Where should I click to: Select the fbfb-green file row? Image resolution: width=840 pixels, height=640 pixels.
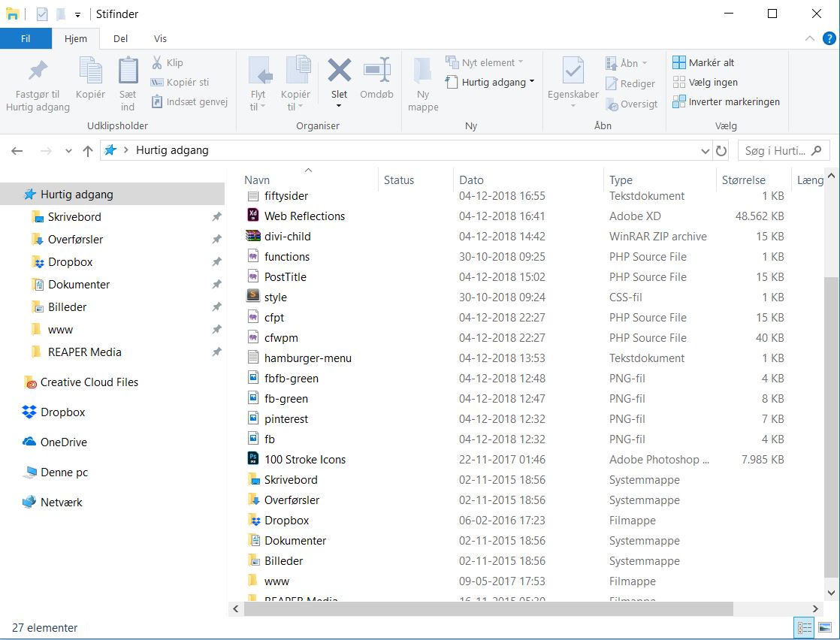click(x=515, y=378)
